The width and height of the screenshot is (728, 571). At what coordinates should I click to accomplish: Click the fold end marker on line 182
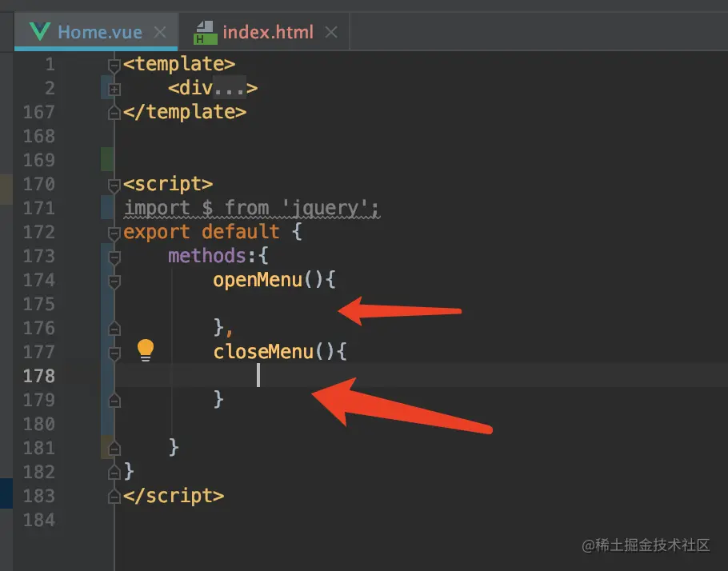114,473
